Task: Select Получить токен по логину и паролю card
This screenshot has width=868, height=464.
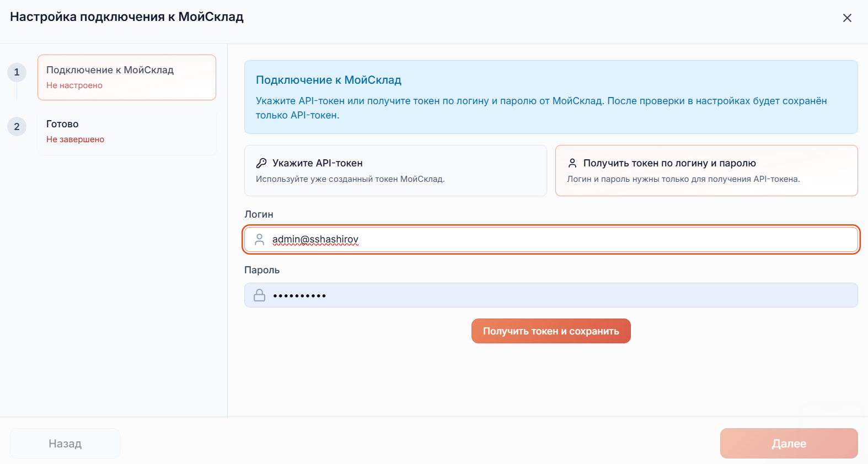Action: coord(706,170)
